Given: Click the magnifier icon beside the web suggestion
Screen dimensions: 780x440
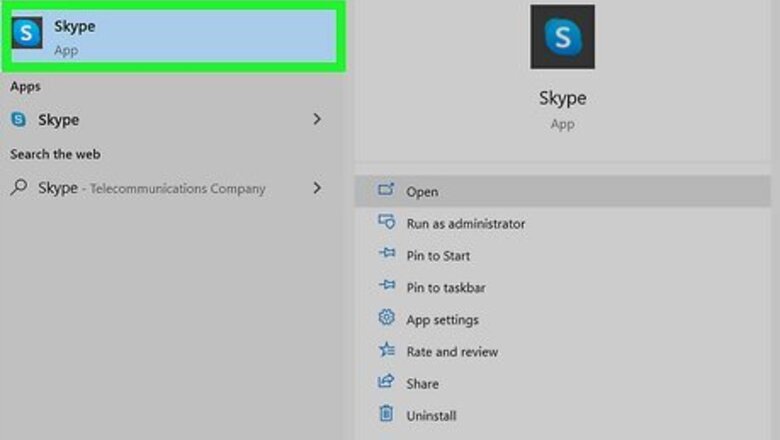Looking at the screenshot, I should [x=19, y=187].
